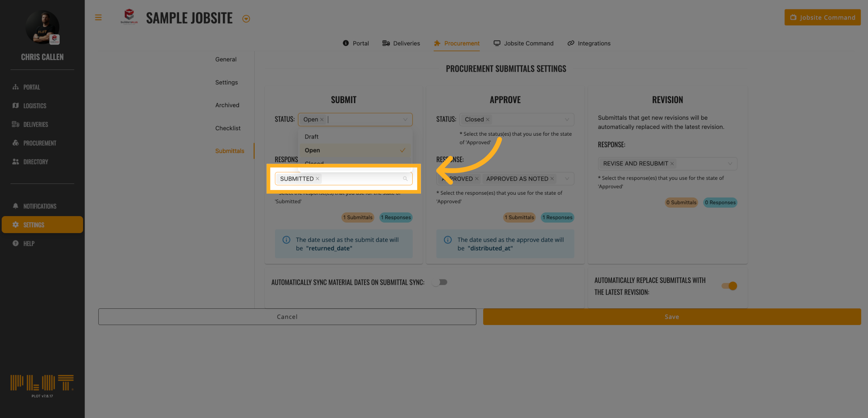Viewport: 868px width, 418px height.
Task: Disable auto-replace with the latest revision toggle
Action: [x=729, y=286]
